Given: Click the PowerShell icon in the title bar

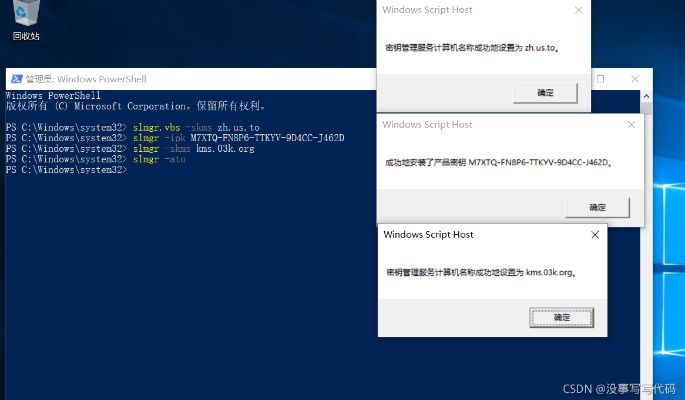Looking at the screenshot, I should (x=14, y=79).
